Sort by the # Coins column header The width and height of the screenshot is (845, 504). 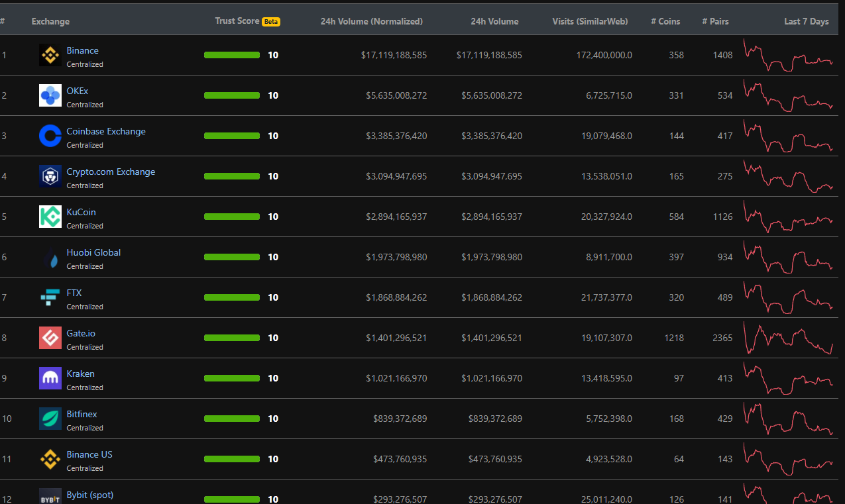point(665,21)
